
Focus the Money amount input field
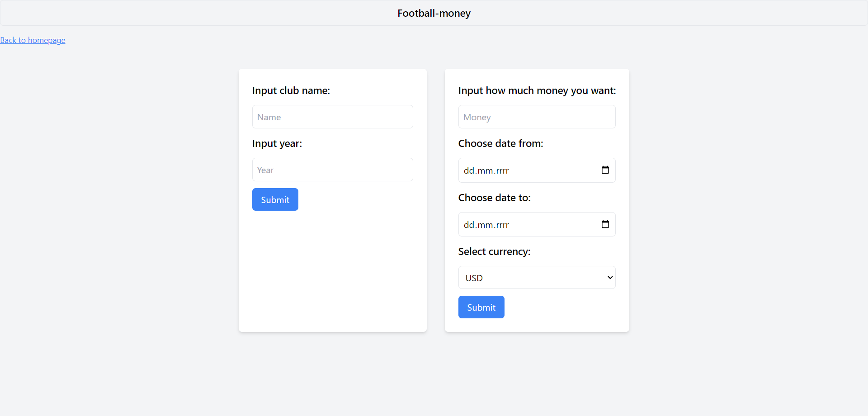[537, 117]
